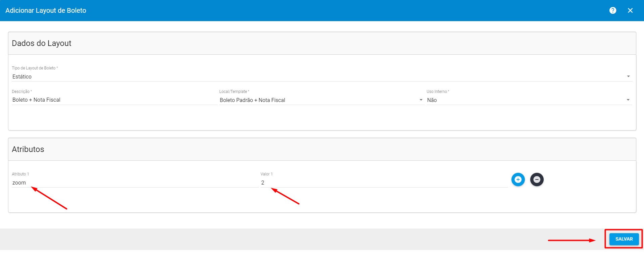
Task: Click the SALVAR button
Action: point(624,239)
